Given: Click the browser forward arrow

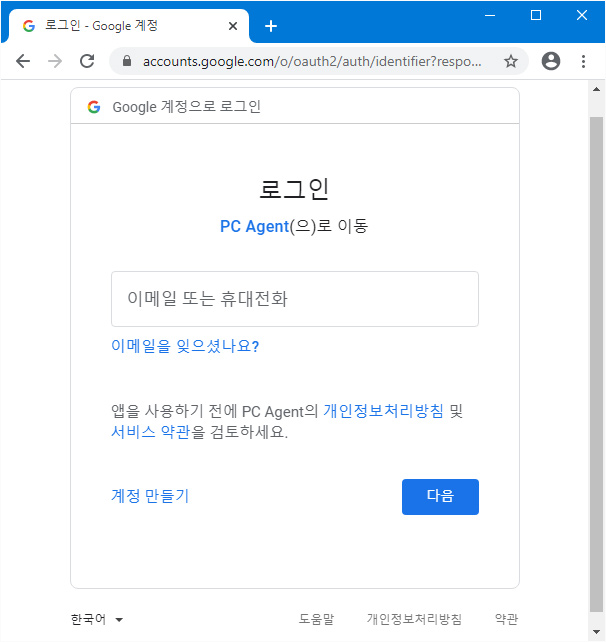Looking at the screenshot, I should click(x=55, y=61).
